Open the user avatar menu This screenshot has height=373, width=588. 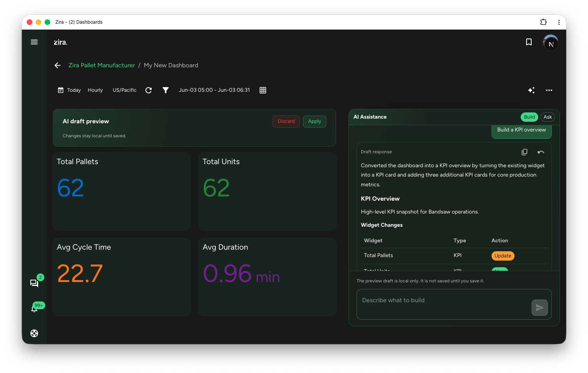click(x=551, y=43)
